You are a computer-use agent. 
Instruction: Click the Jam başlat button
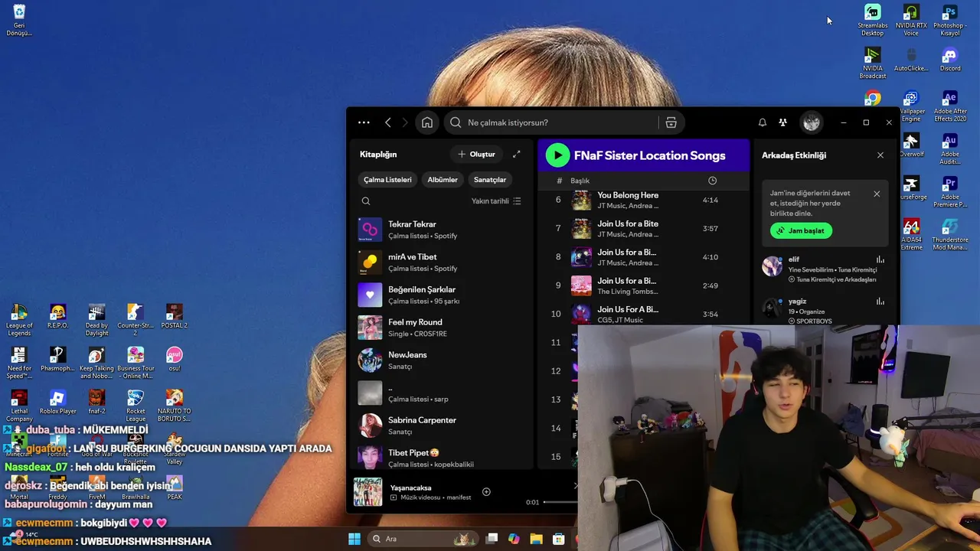click(801, 230)
